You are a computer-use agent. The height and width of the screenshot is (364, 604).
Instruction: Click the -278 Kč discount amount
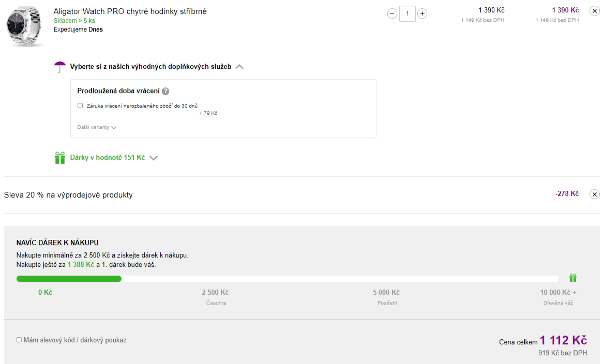click(x=567, y=194)
